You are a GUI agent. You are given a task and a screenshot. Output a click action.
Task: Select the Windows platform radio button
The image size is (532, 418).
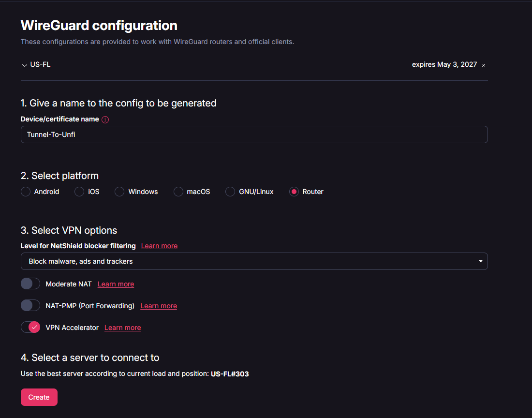point(119,192)
